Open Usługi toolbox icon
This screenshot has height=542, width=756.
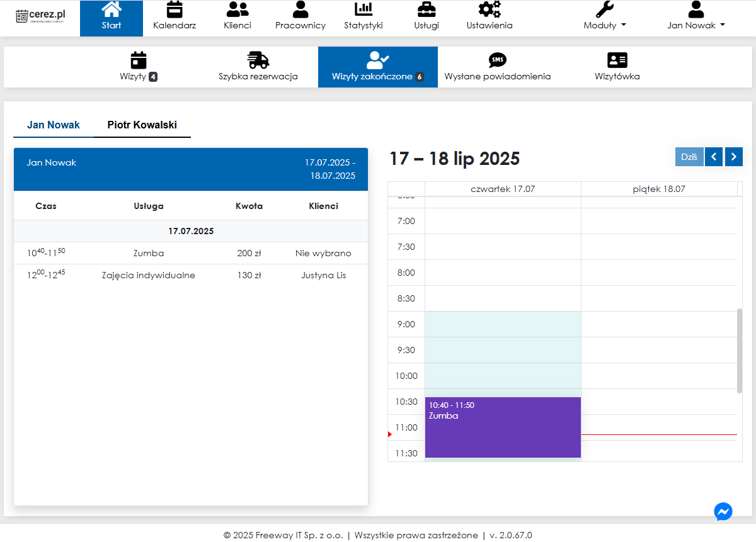click(x=427, y=10)
